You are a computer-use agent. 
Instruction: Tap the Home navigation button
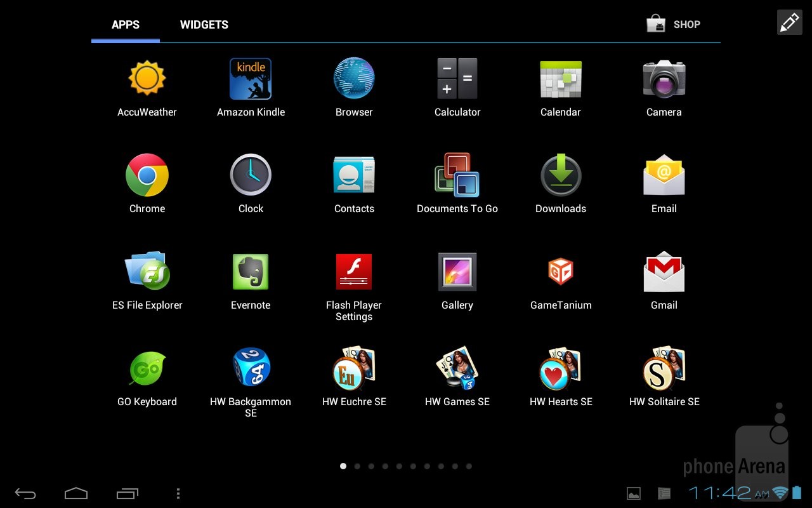[x=76, y=493]
